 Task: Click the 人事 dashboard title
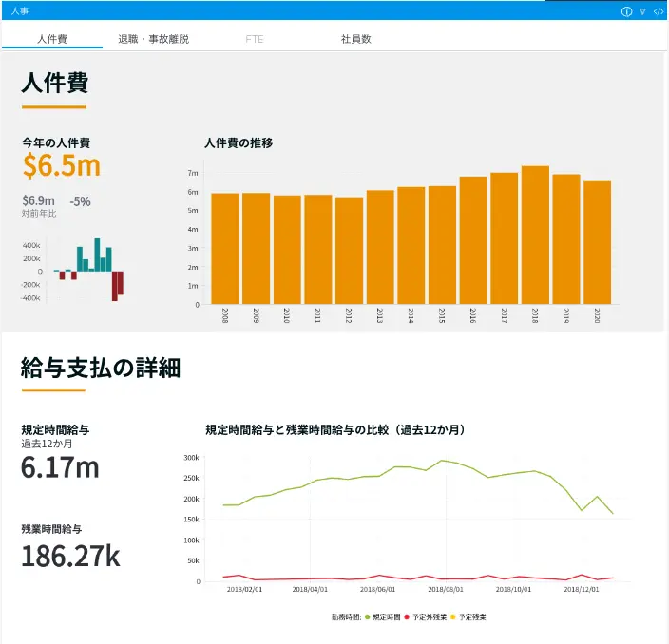point(20,10)
